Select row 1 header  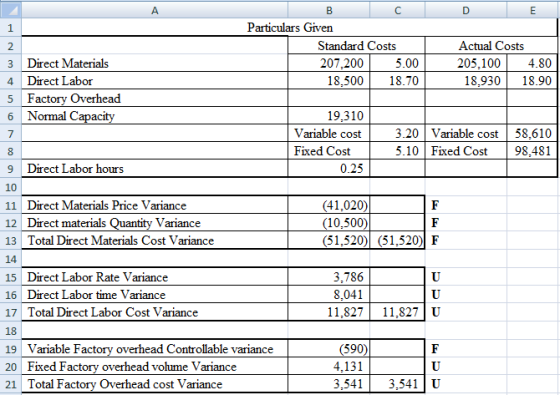(x=11, y=28)
